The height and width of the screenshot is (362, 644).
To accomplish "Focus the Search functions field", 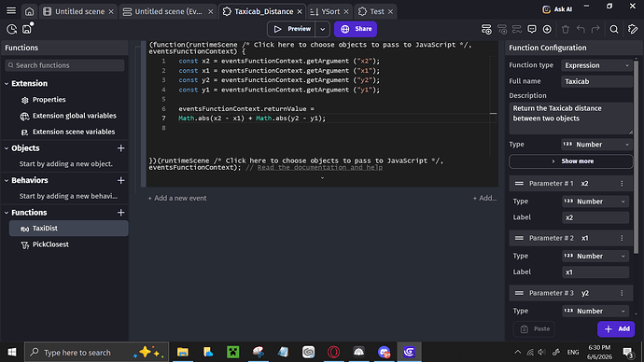I will point(65,65).
